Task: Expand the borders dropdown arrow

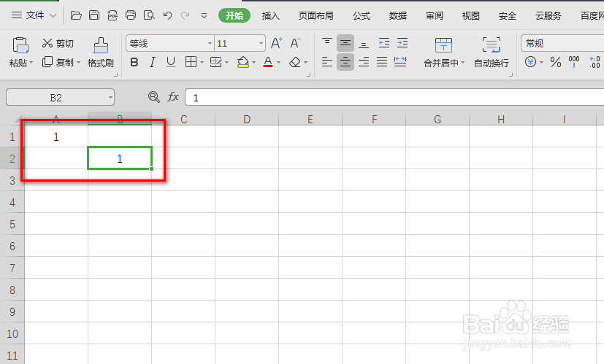Action: [202, 62]
